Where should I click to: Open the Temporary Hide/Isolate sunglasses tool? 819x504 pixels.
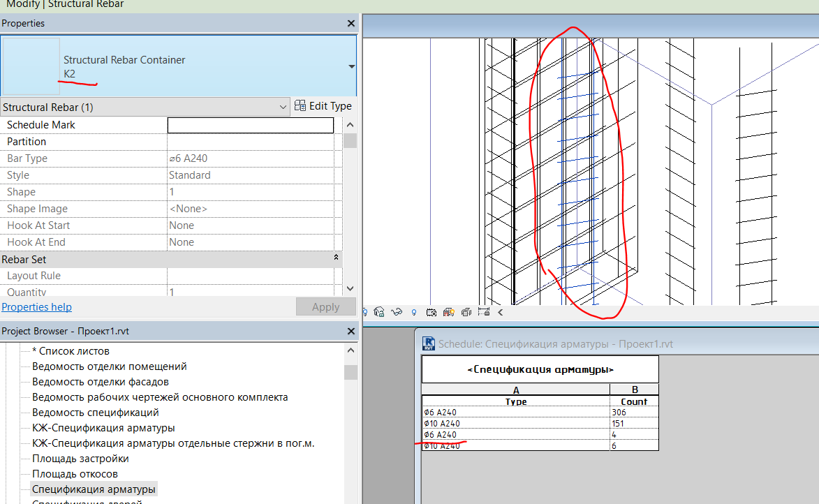(x=397, y=311)
